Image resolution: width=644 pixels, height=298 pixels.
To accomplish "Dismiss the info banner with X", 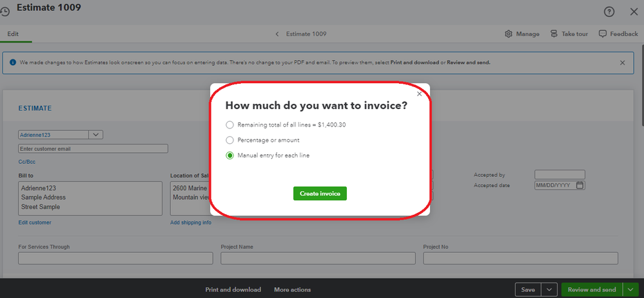I will click(622, 63).
